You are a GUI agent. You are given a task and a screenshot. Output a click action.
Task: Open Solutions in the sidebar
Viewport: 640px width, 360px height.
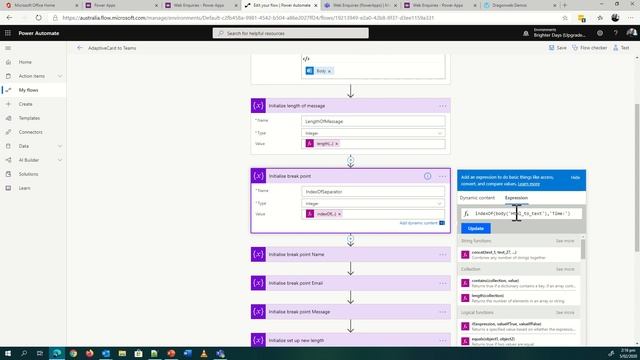(x=28, y=174)
